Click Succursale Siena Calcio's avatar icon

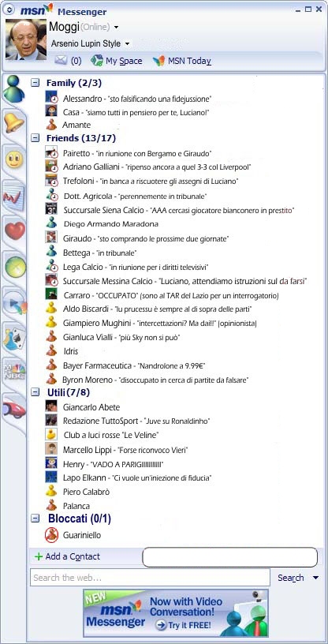(51, 209)
